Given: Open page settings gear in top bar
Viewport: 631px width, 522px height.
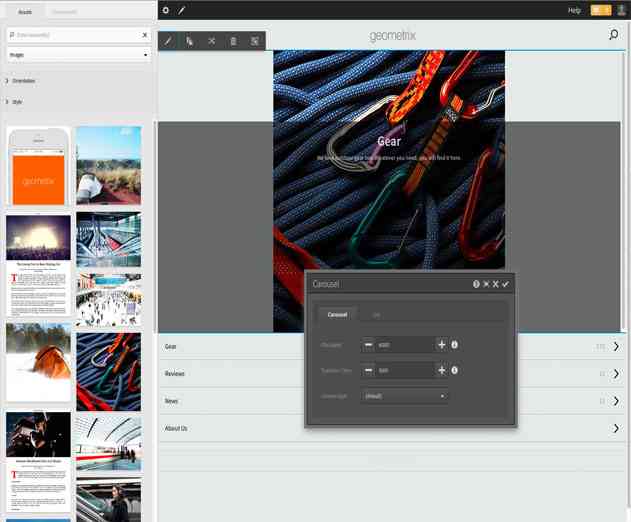Looking at the screenshot, I should (x=165, y=10).
